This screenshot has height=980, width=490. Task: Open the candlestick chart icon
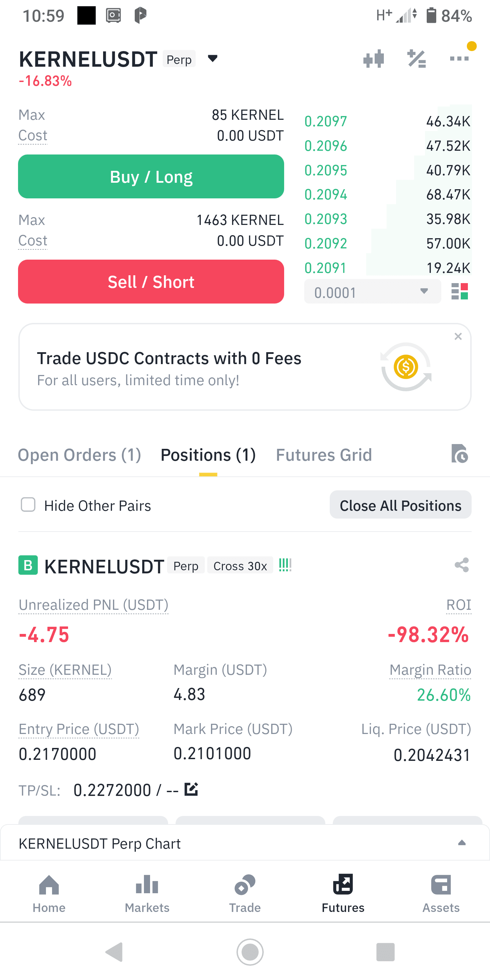click(374, 59)
